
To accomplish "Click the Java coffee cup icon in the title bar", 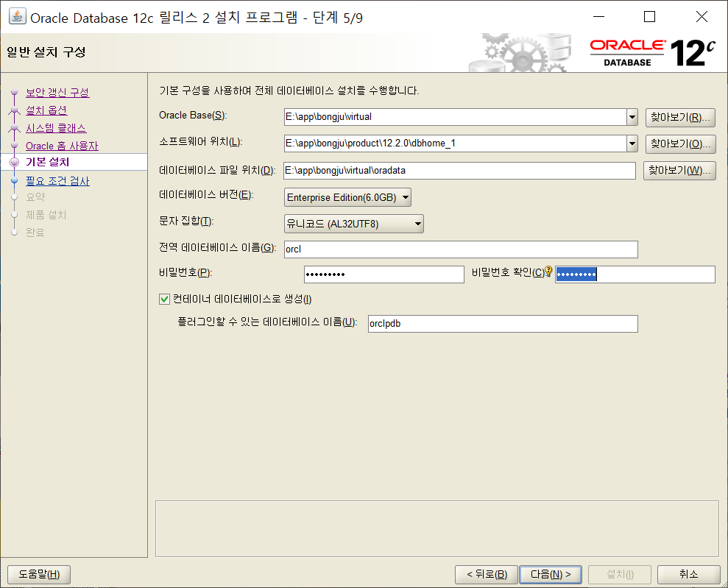I will click(16, 16).
